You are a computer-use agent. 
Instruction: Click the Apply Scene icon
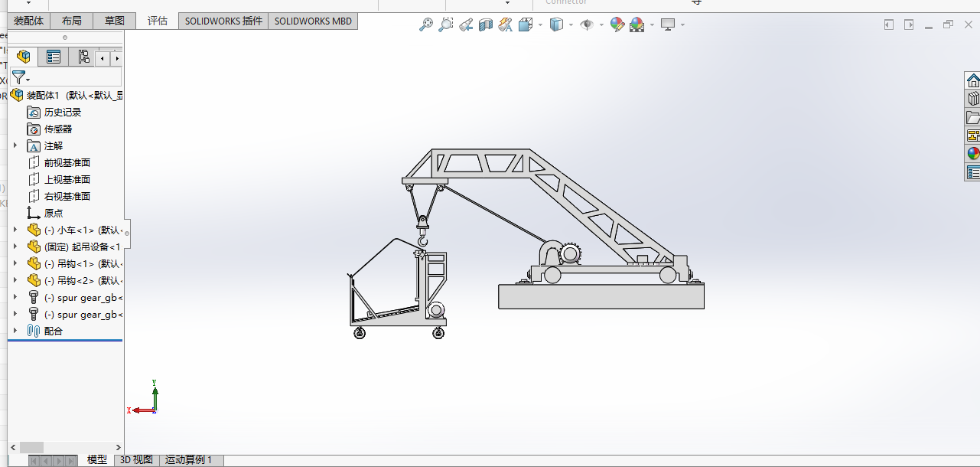pyautogui.click(x=637, y=24)
